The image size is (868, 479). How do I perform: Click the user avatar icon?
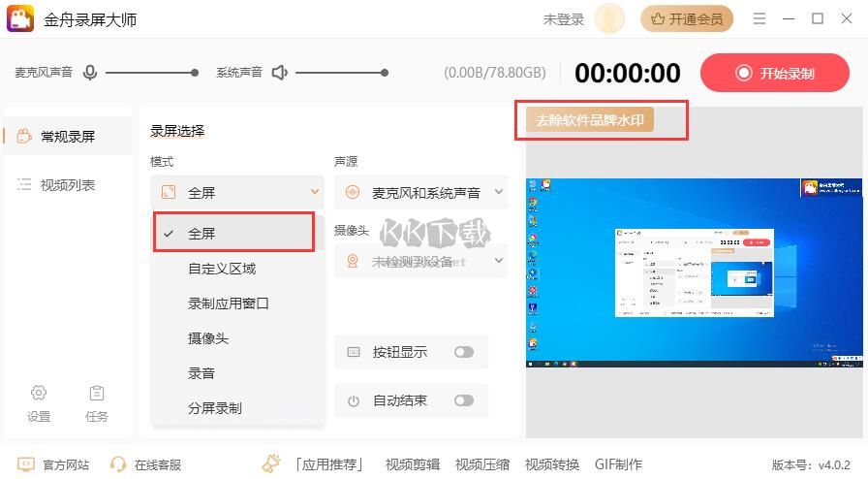[609, 18]
